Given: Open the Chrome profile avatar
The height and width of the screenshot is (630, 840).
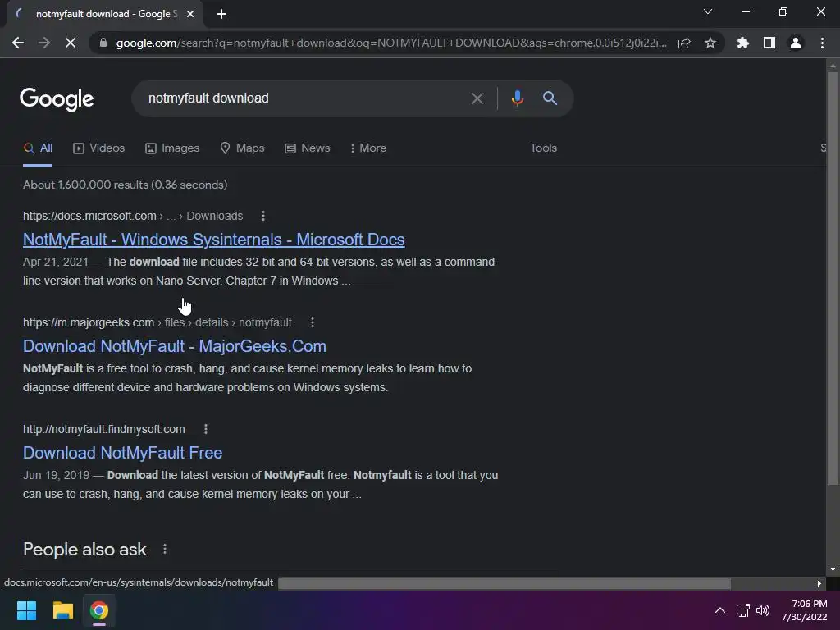Looking at the screenshot, I should (796, 43).
